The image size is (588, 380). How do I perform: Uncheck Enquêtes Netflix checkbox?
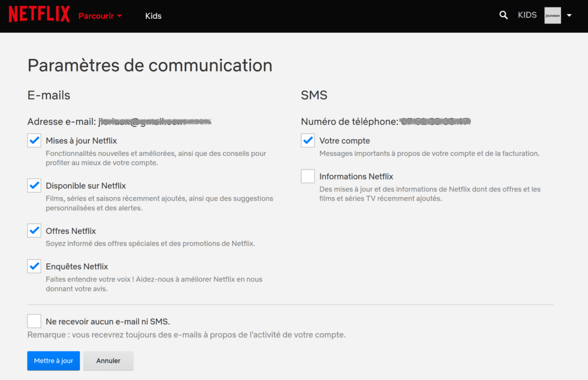34,266
